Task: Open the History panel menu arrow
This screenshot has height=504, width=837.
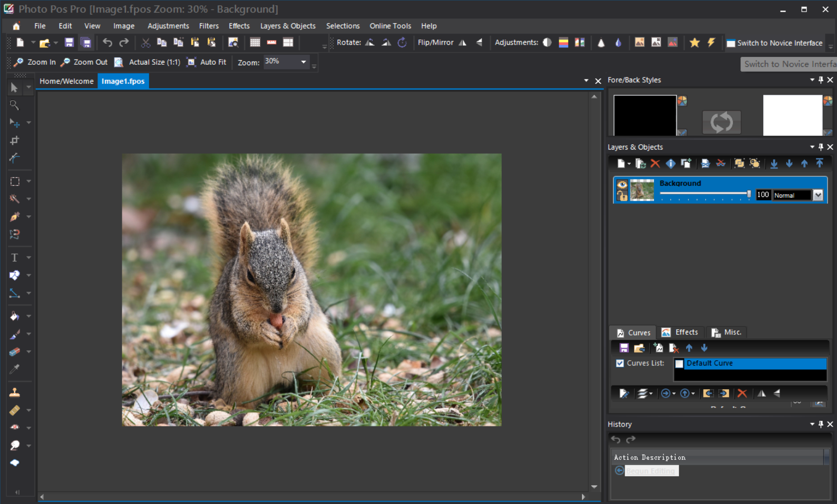Action: (812, 424)
